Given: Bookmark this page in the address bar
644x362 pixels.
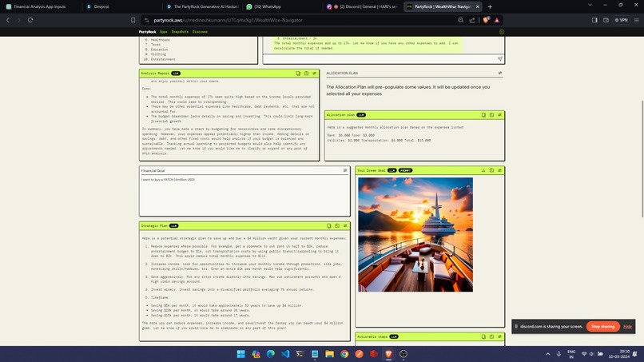Looking at the screenshot, I should 133,20.
